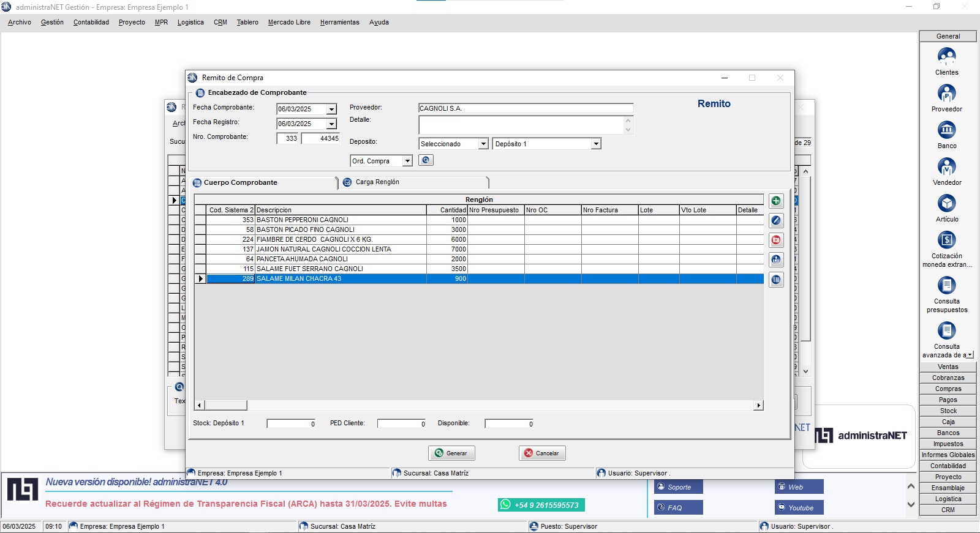Open the Logistica menu
Image resolution: width=980 pixels, height=533 pixels.
pyautogui.click(x=190, y=22)
